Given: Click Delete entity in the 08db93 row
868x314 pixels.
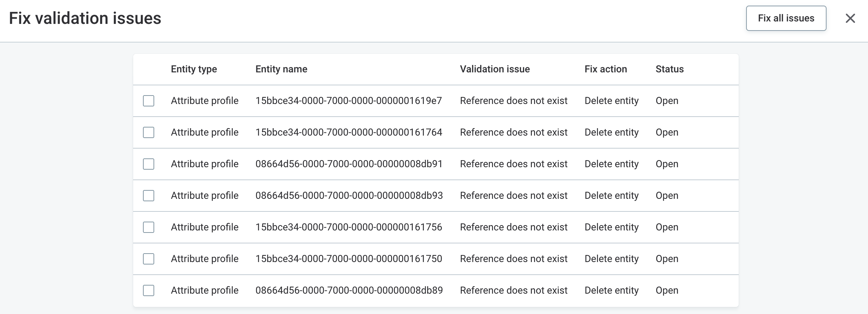Looking at the screenshot, I should (612, 196).
